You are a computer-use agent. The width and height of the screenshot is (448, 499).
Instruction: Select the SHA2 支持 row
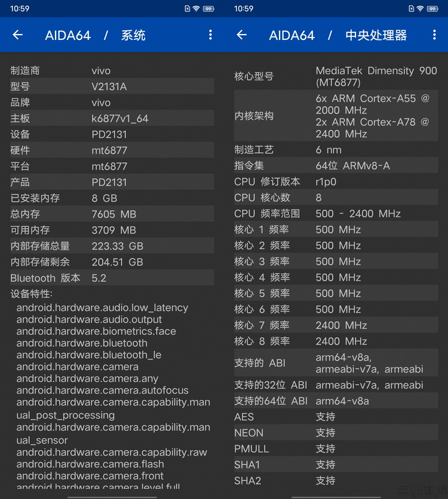click(336, 480)
